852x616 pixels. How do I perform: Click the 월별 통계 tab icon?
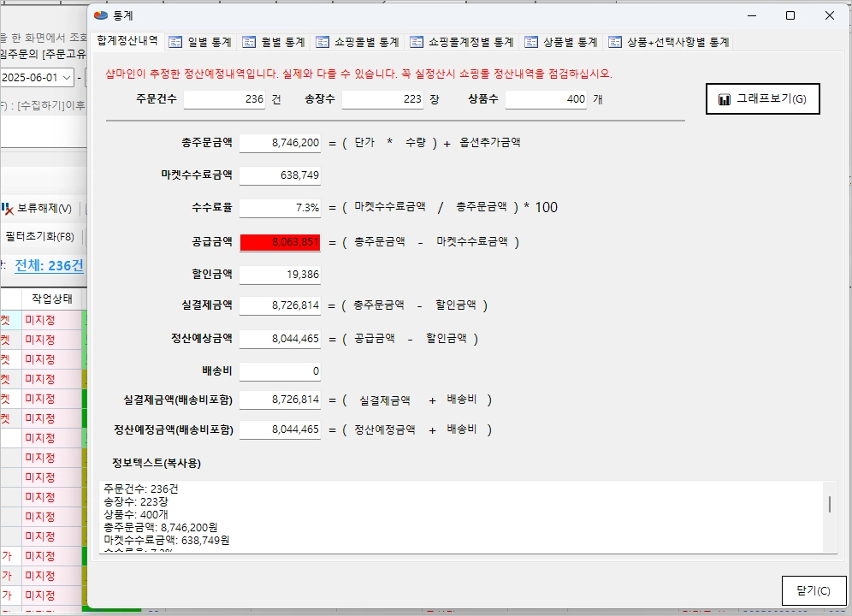click(249, 43)
